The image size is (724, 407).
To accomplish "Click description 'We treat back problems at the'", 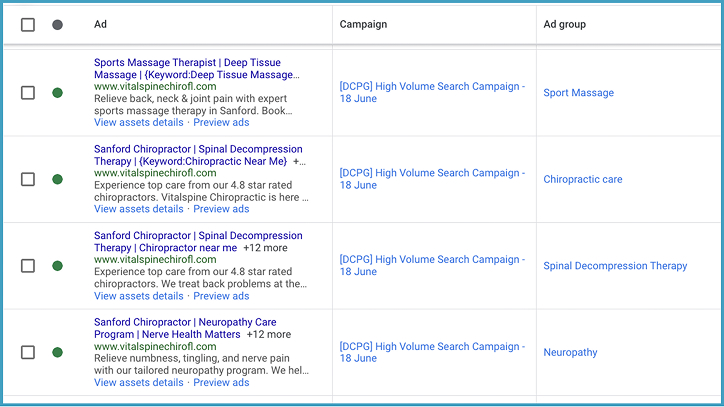I will point(200,277).
